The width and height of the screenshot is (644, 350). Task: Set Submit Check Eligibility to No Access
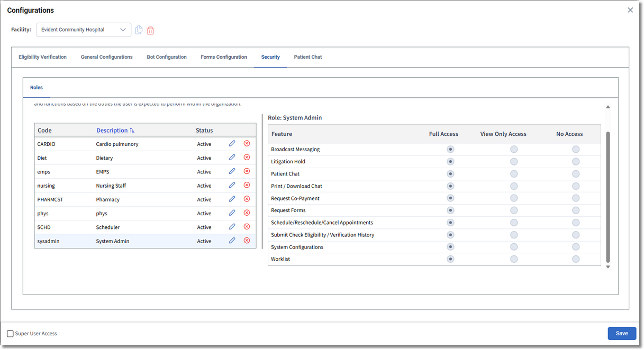coord(576,235)
